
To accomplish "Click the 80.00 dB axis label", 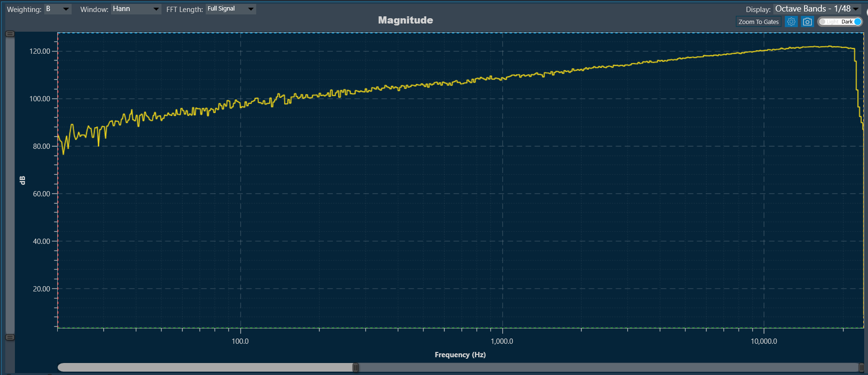I will (x=41, y=146).
